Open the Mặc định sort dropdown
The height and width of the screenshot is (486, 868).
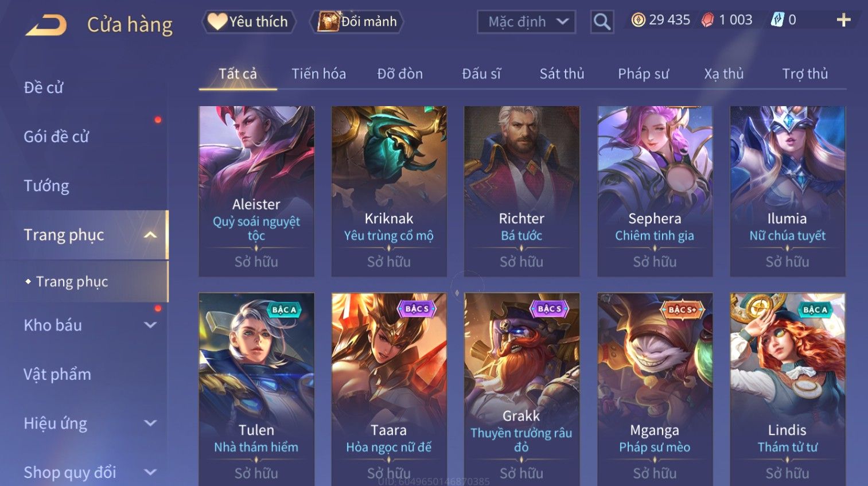[526, 22]
